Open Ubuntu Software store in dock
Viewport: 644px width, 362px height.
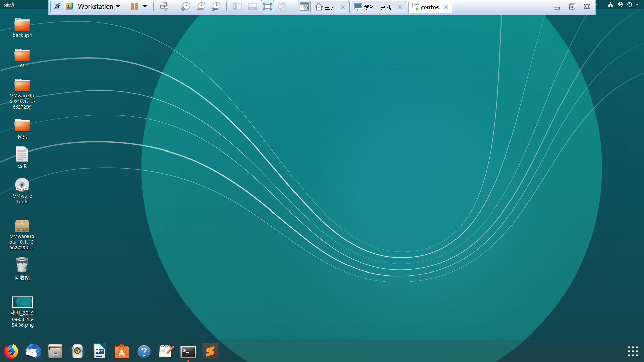click(x=122, y=351)
